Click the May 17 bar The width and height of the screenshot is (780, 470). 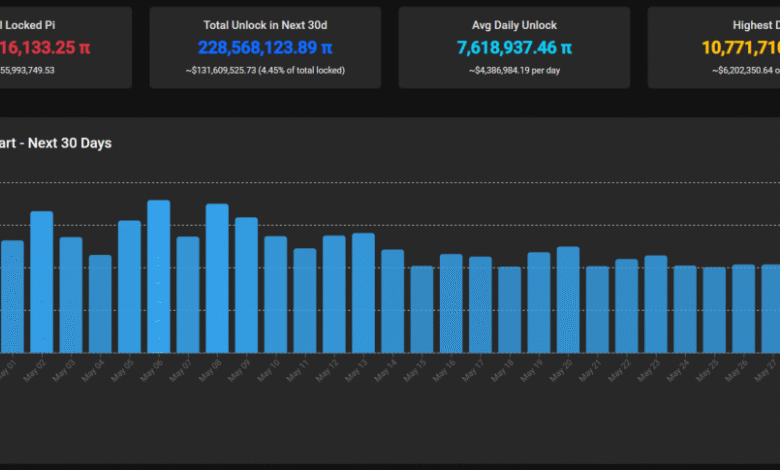481,305
